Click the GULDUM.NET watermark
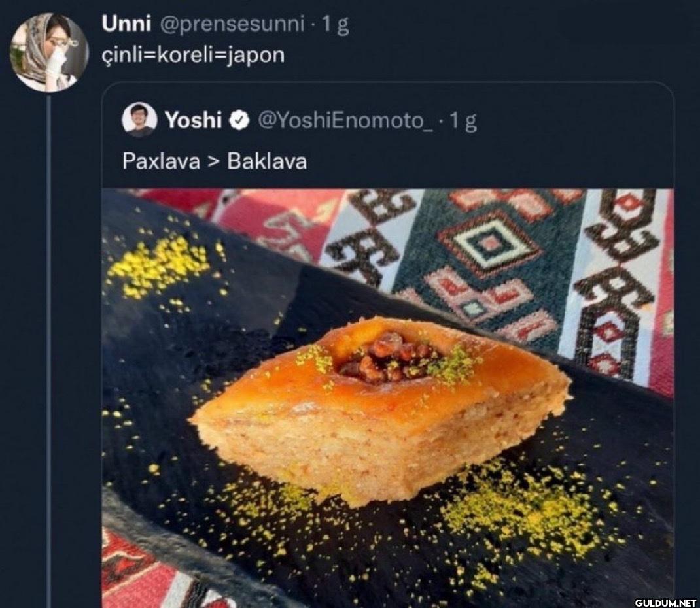This screenshot has width=700, height=608. [665, 601]
